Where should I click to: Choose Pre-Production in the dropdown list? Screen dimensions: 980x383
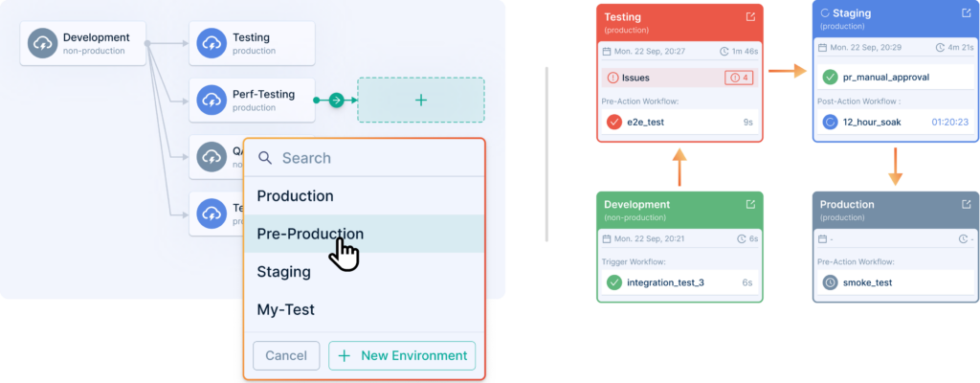click(x=310, y=234)
